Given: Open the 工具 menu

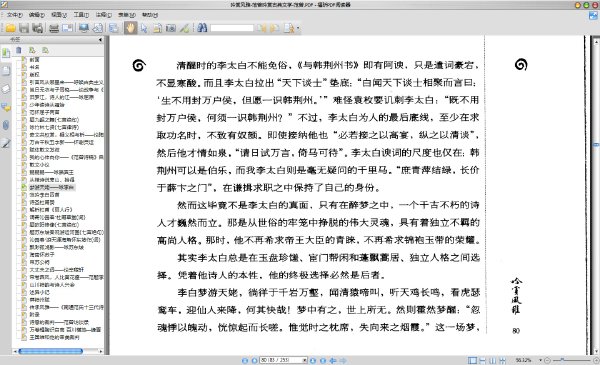Looking at the screenshot, I should (x=81, y=15).
